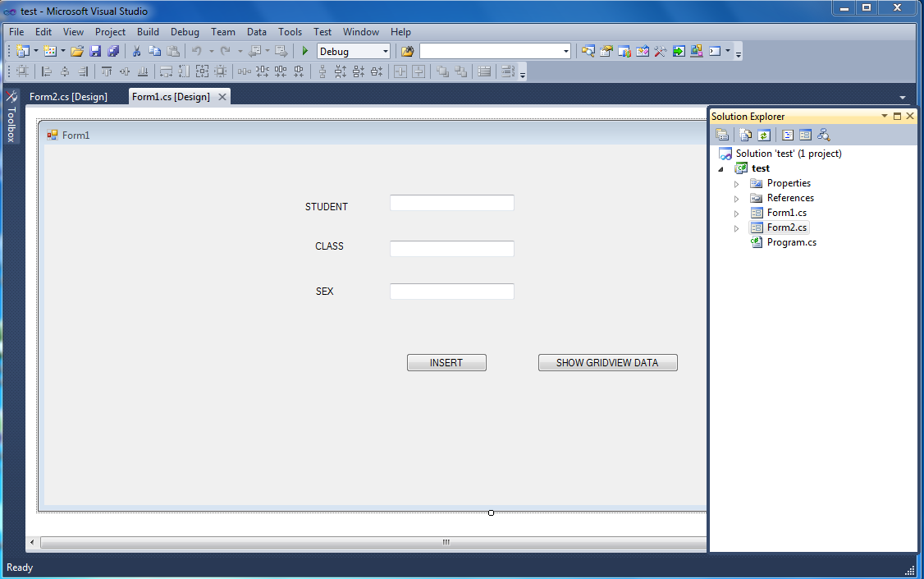Viewport: 924px width, 579px height.
Task: Collapse the test project tree
Action: [721, 168]
